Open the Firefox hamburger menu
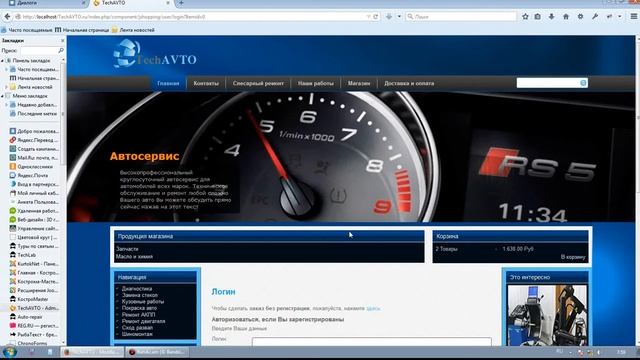 [634, 17]
